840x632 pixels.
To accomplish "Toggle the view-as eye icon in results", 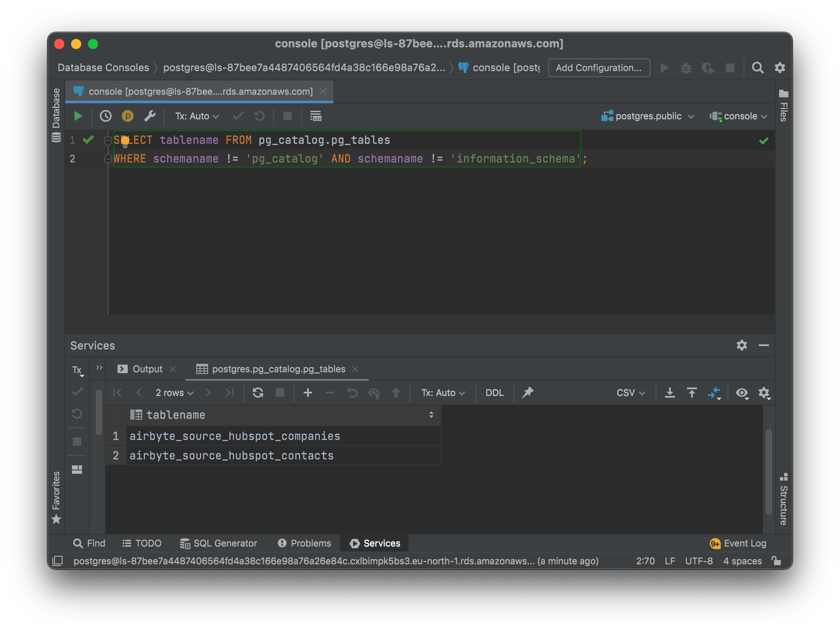I will (741, 393).
